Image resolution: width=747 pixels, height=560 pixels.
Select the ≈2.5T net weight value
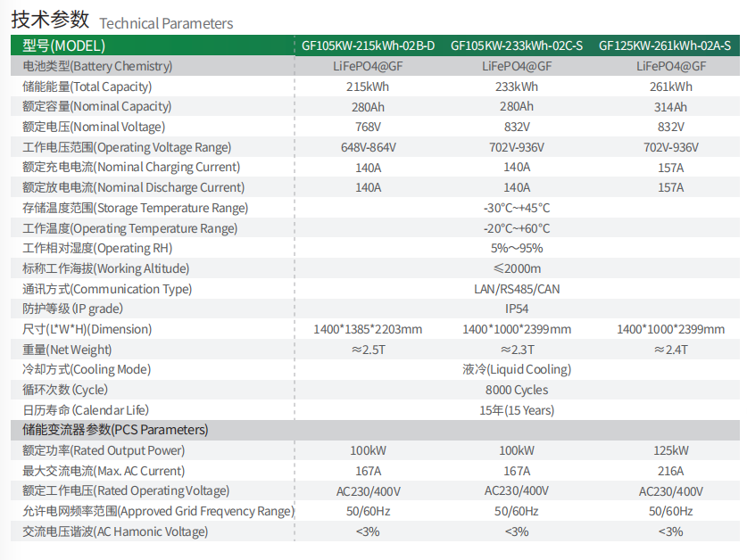click(368, 350)
